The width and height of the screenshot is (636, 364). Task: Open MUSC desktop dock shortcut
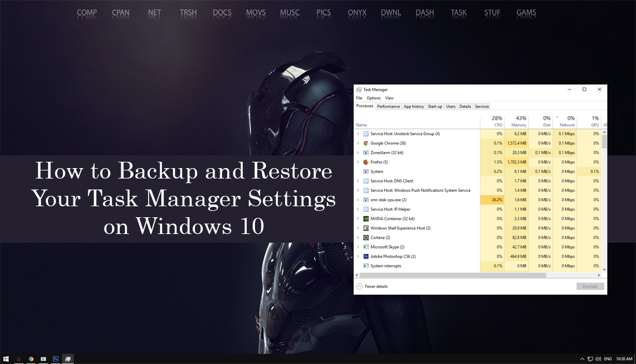[290, 13]
